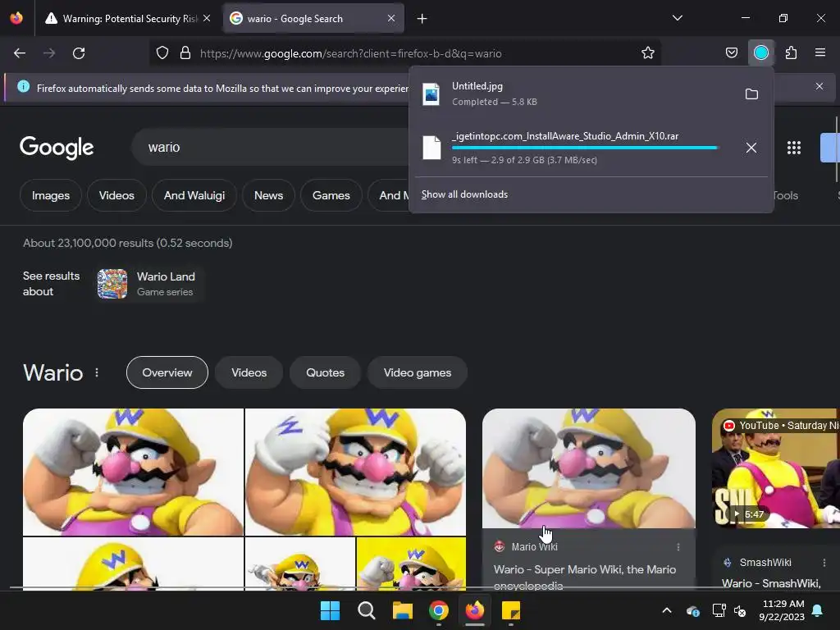This screenshot has height=630, width=840.
Task: Open Wario Land game series result
Action: coord(149,284)
